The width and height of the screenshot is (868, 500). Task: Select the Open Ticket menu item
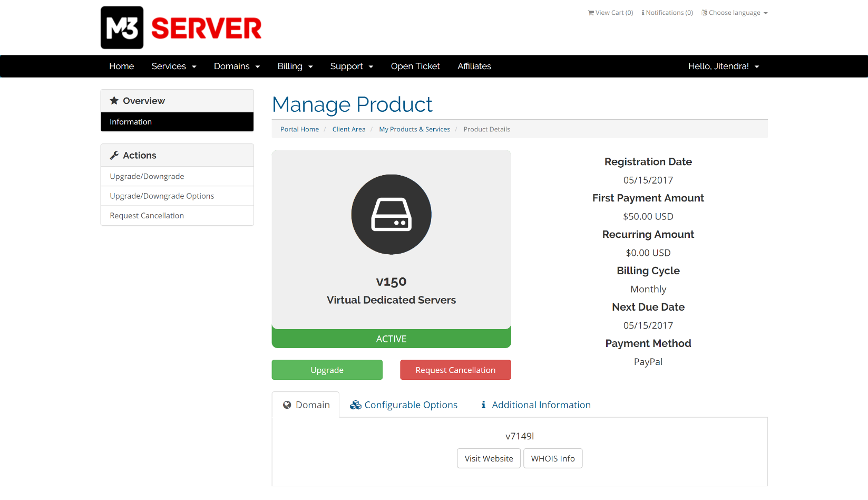(x=415, y=66)
